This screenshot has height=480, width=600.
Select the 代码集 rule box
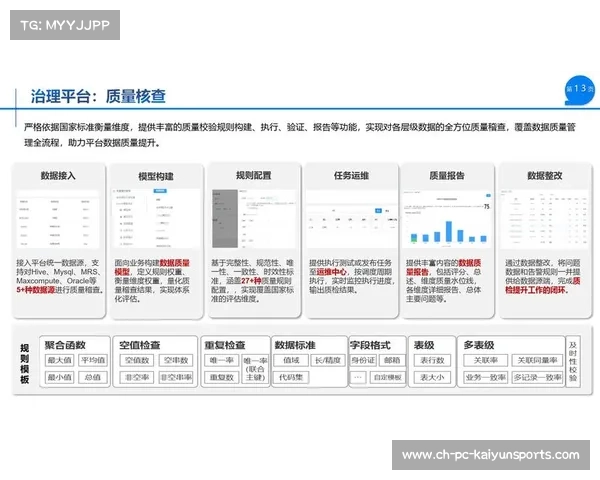291,377
